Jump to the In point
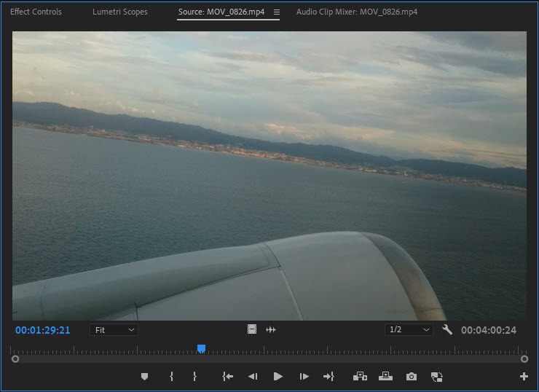Viewport: 539px width, 392px height. (227, 377)
